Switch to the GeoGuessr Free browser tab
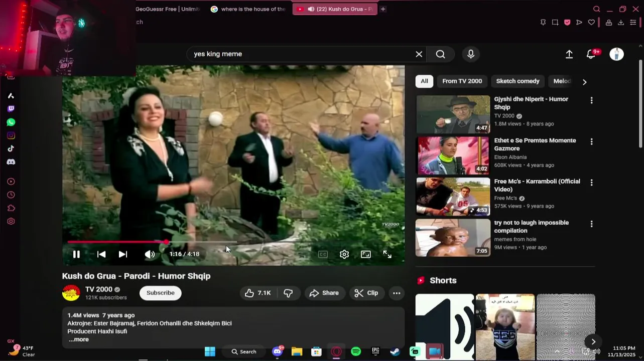 click(x=168, y=9)
